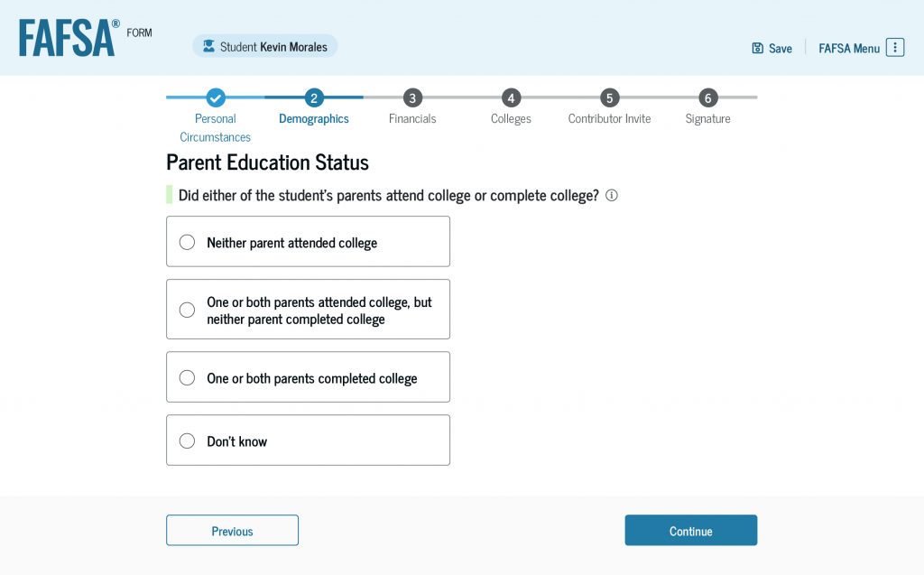The image size is (924, 575).
Task: Click the numbered circle for step 3 Financials
Action: (412, 98)
